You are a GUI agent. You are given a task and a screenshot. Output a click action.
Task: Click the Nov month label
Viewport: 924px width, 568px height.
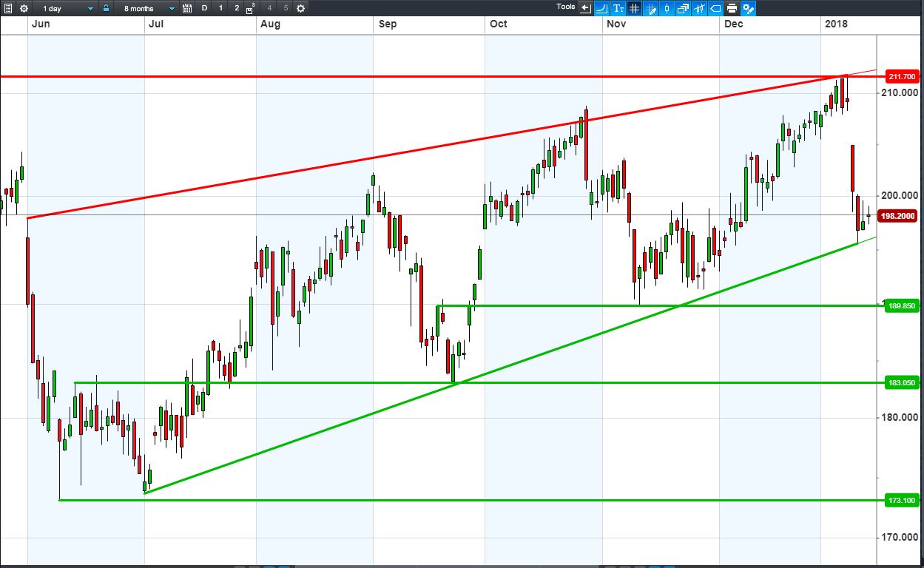616,24
